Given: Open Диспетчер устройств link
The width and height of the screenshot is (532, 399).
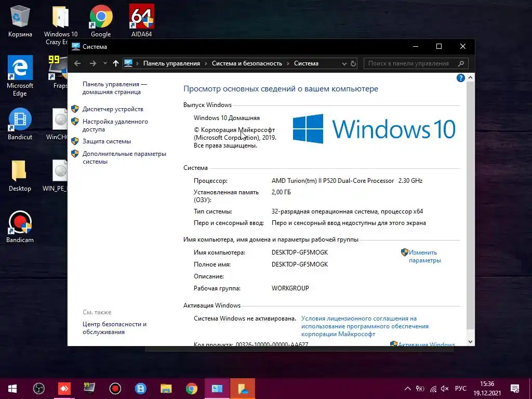Looking at the screenshot, I should tap(113, 109).
